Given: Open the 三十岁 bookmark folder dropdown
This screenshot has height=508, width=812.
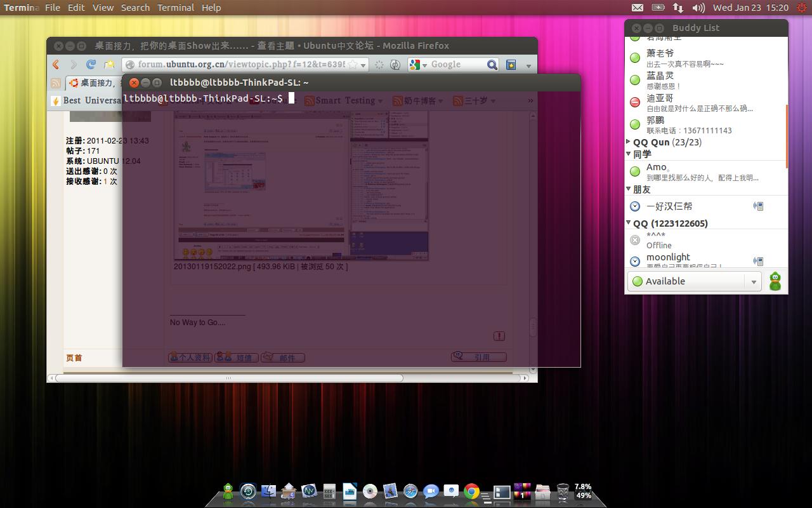Looking at the screenshot, I should coord(492,100).
